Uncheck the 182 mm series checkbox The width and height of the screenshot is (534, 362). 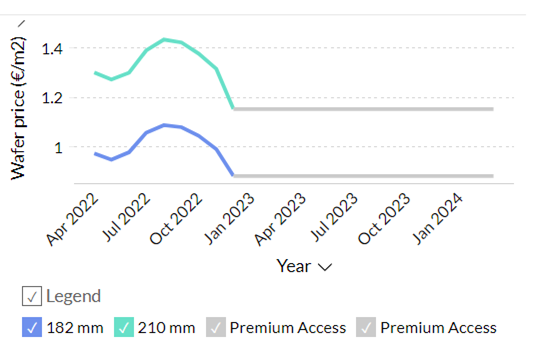pos(32,327)
